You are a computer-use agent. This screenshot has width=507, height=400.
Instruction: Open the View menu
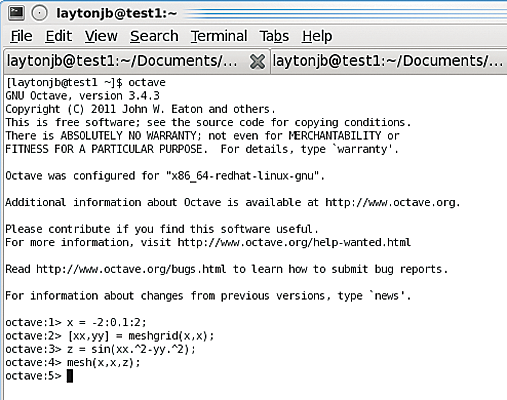[101, 36]
